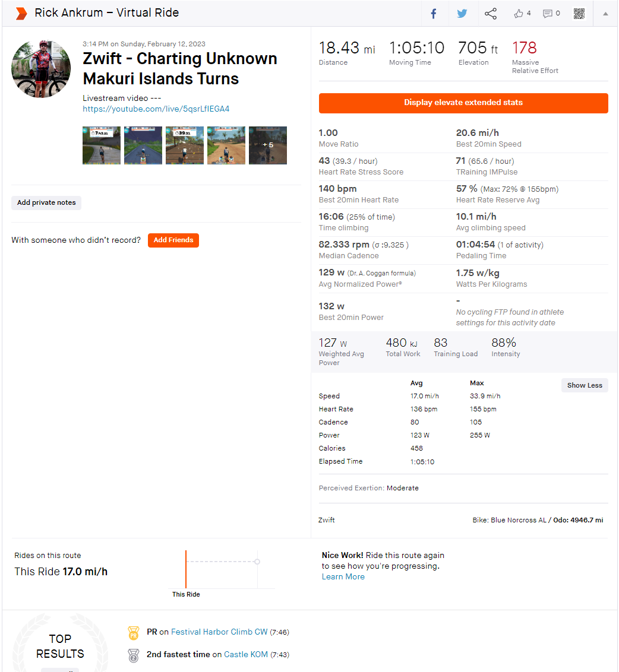
Task: Collapse the header using the up arrow
Action: [x=605, y=14]
